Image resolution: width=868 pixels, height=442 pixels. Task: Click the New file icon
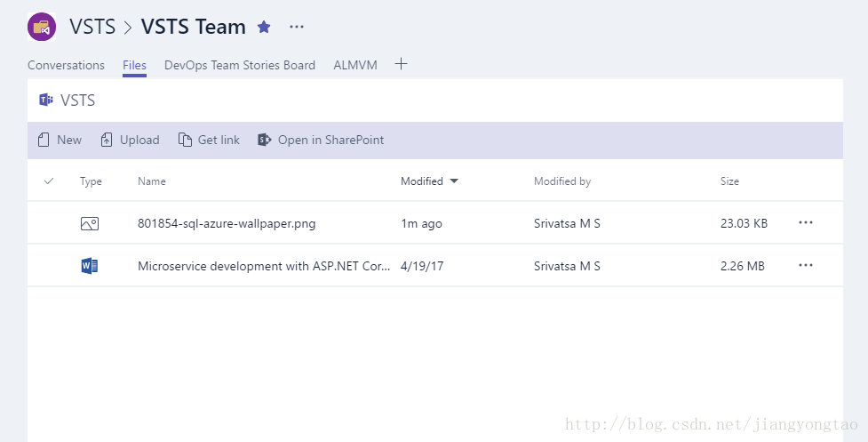click(44, 140)
